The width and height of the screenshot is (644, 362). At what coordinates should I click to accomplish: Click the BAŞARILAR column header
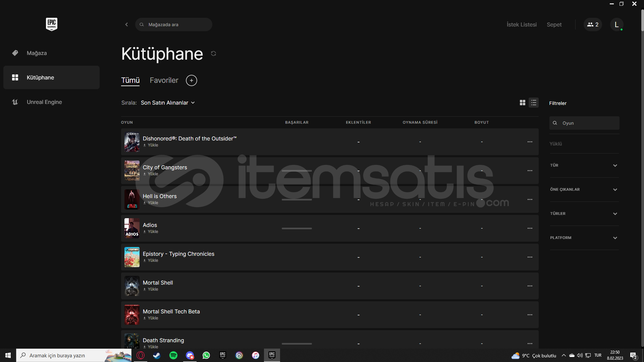[297, 122]
